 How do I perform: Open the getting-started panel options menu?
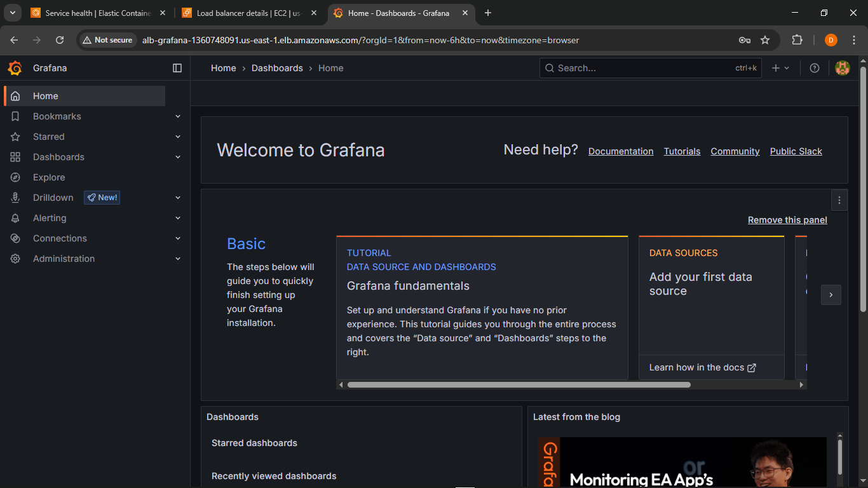coord(839,200)
